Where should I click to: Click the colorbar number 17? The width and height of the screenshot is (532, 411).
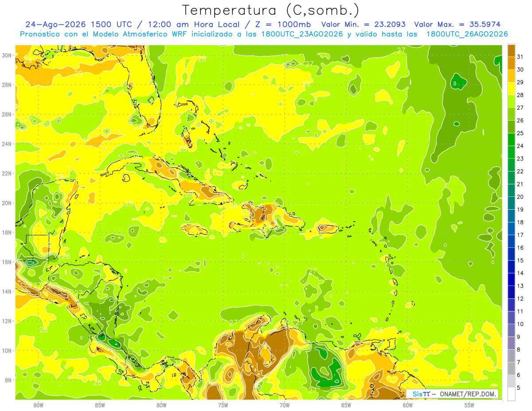click(x=520, y=235)
